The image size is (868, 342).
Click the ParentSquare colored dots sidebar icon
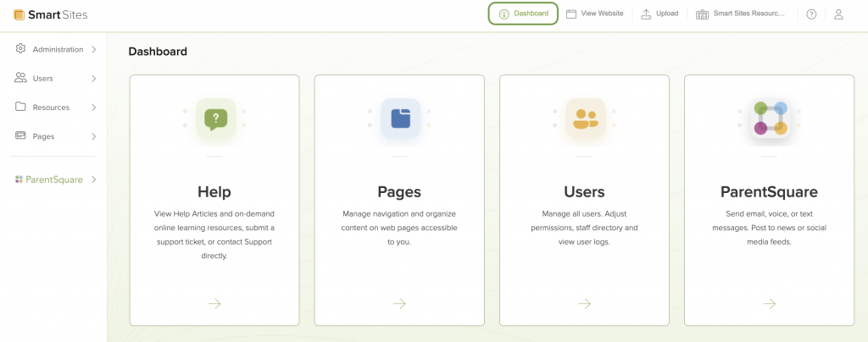tap(19, 179)
